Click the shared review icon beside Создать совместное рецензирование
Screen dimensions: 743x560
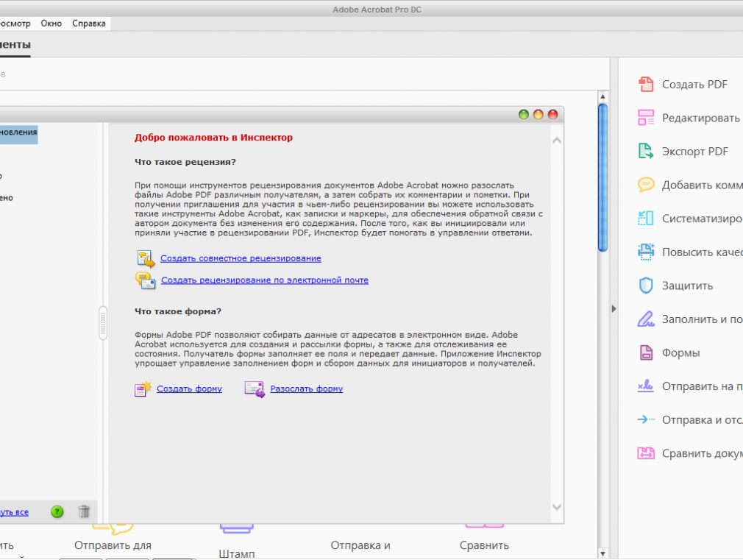(146, 258)
